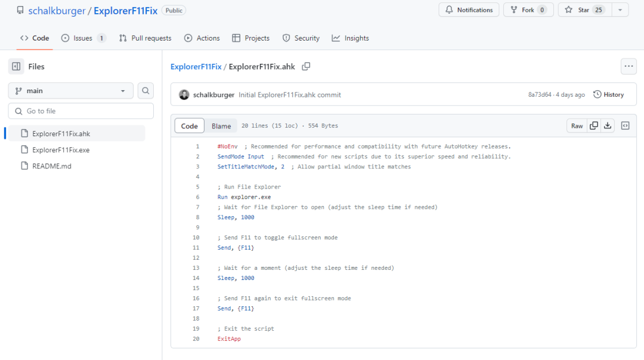Click ExplorerF11Fix breadcrumb link
Image resolution: width=644 pixels, height=360 pixels.
pyautogui.click(x=196, y=67)
